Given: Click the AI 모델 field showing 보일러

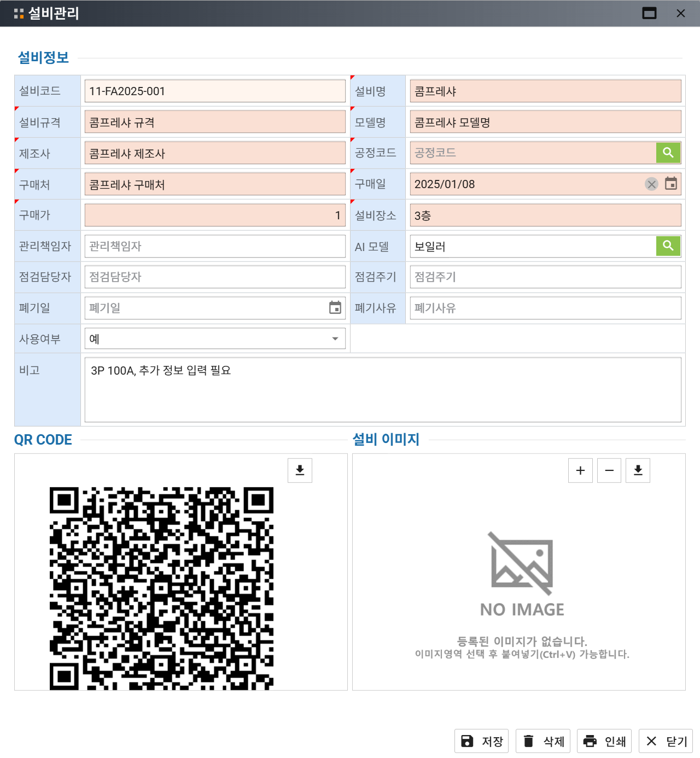Looking at the screenshot, I should (x=533, y=246).
